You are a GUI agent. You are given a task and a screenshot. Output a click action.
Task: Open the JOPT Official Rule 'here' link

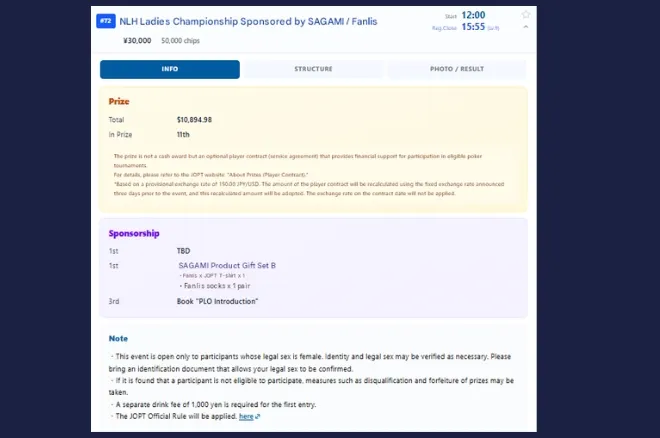pyautogui.click(x=246, y=417)
